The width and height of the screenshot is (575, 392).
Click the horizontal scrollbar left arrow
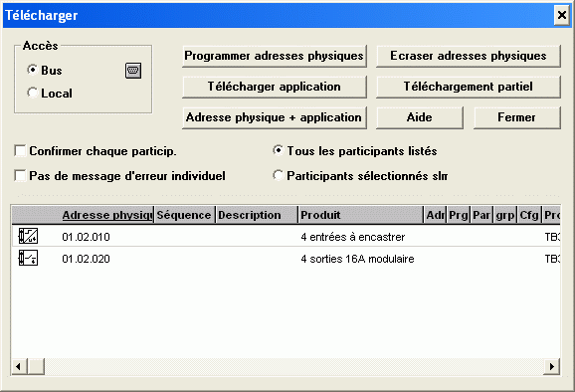click(19, 366)
